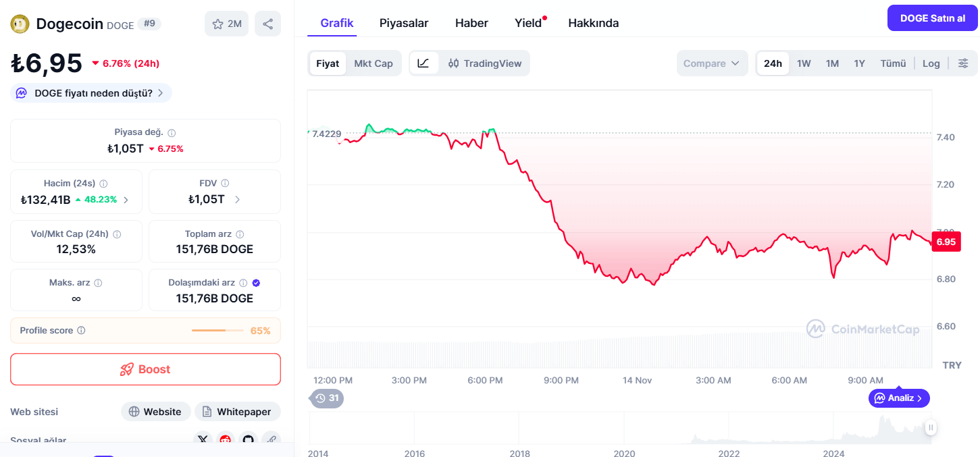Expand the Hacim (24s) details chevron
Image resolution: width=980 pixels, height=457 pixels.
tap(126, 200)
